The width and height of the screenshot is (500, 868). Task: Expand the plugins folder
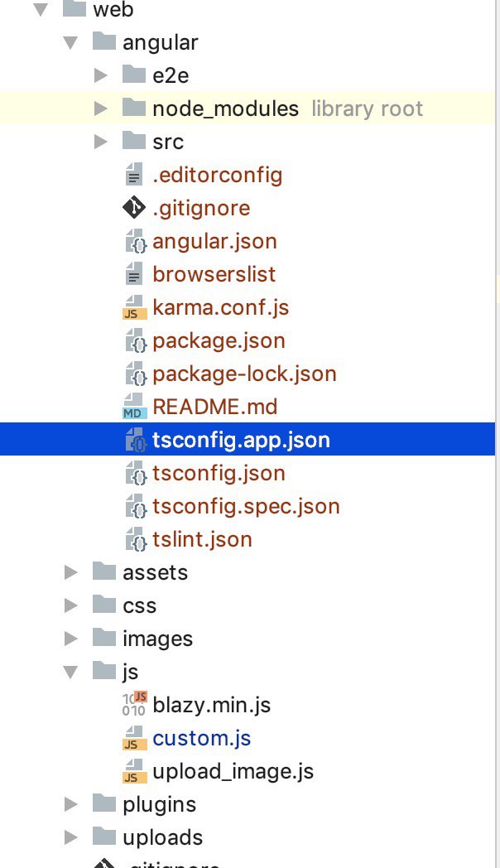72,804
